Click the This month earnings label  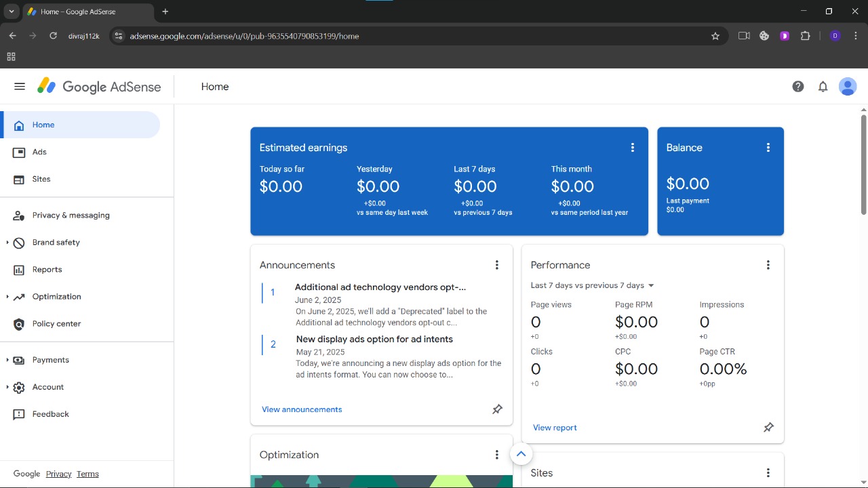[x=571, y=169]
